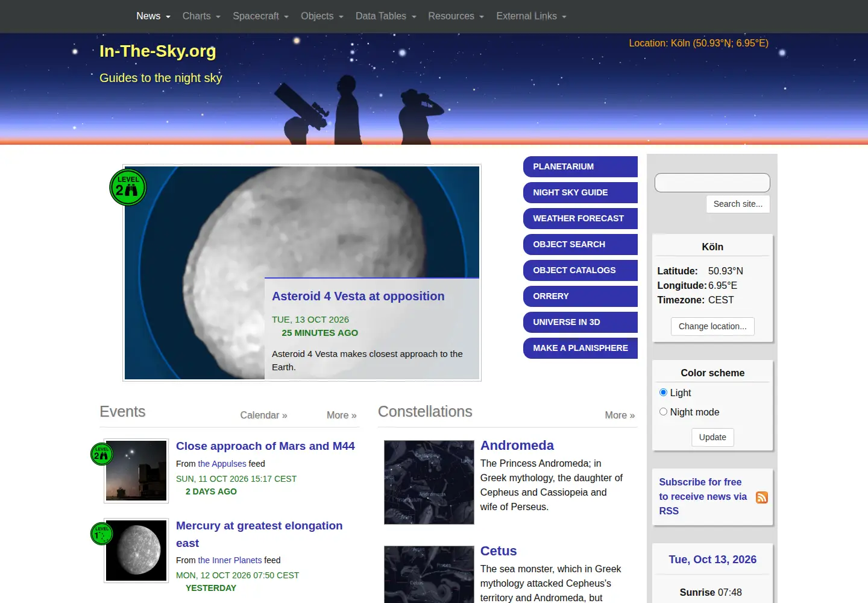Click the Köln location link in header
Screen dimensions: 868x603
[x=699, y=43]
